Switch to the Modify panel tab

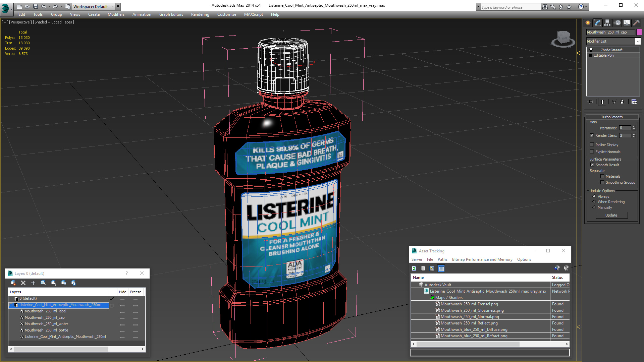click(597, 23)
